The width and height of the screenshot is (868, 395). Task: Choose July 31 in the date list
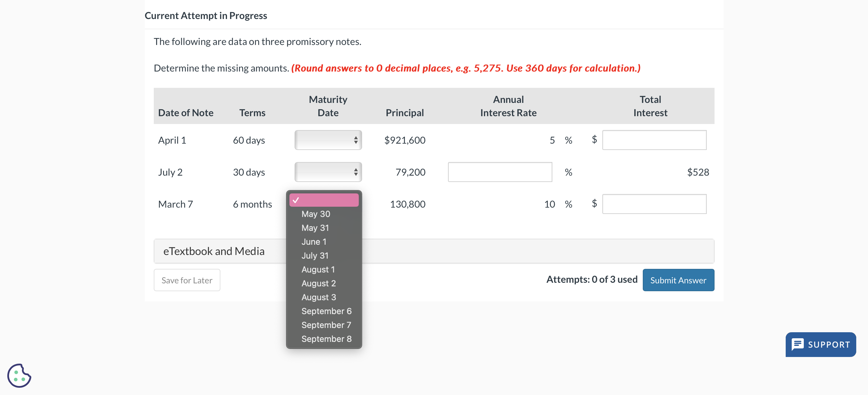[x=315, y=255]
